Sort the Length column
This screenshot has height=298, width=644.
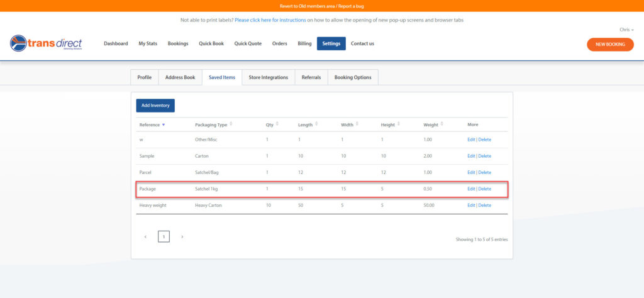316,124
